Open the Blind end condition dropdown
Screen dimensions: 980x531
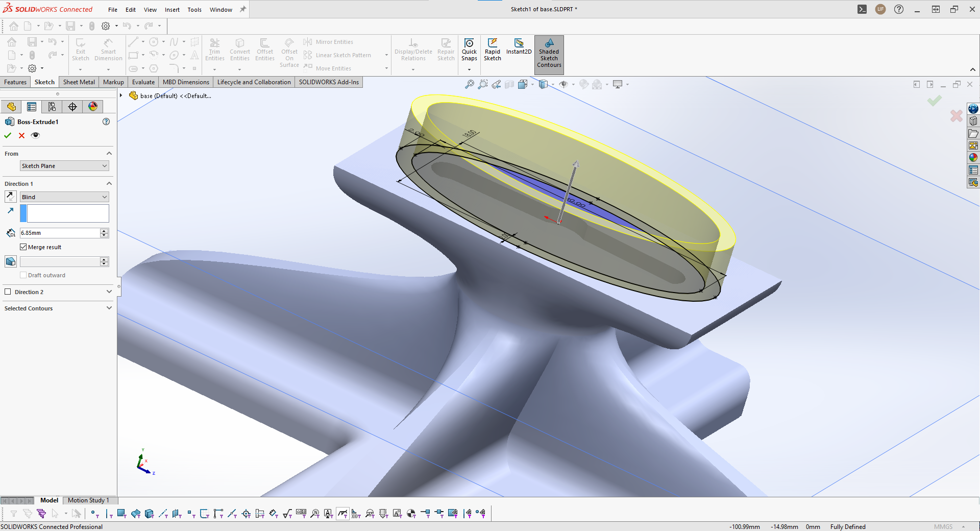64,197
